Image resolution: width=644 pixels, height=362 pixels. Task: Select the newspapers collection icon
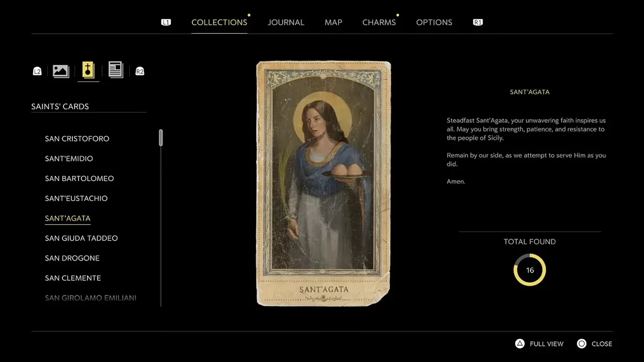click(x=116, y=70)
